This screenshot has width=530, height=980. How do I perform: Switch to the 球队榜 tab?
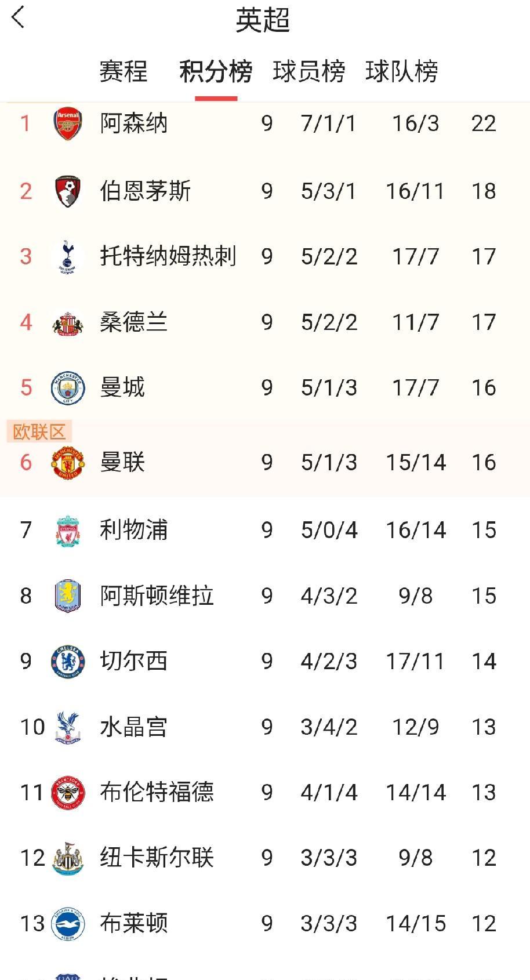(401, 72)
